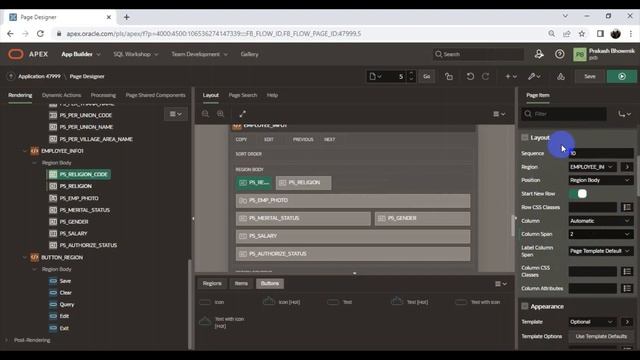Collapse the EMPLOYEE_INFO1 tree node
Screen dimensions: 640x360
24,151
